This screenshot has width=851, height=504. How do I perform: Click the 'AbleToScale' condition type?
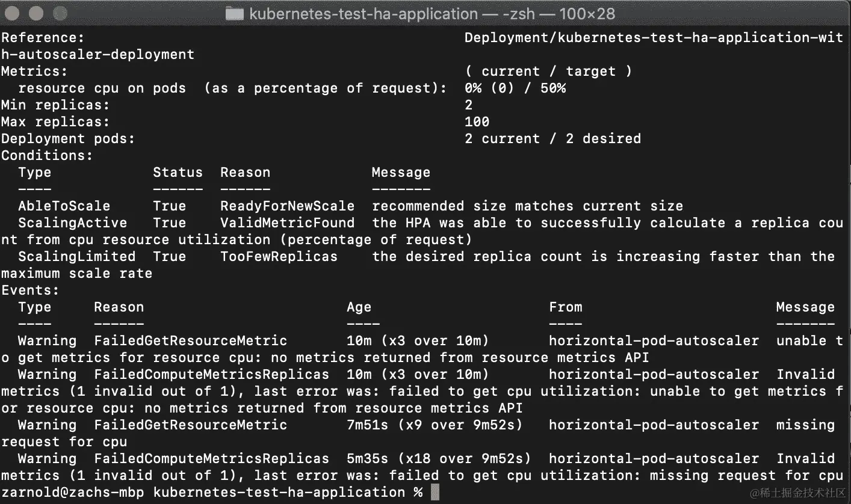(64, 206)
